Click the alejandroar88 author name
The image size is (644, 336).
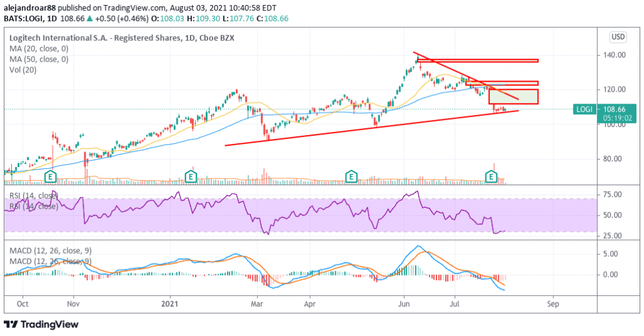click(30, 8)
